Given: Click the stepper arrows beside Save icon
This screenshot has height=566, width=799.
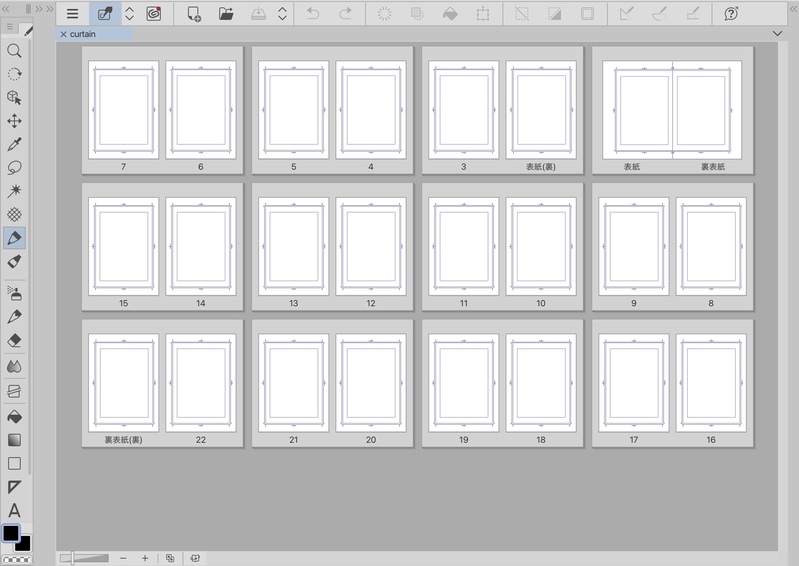Looking at the screenshot, I should click(x=282, y=14).
